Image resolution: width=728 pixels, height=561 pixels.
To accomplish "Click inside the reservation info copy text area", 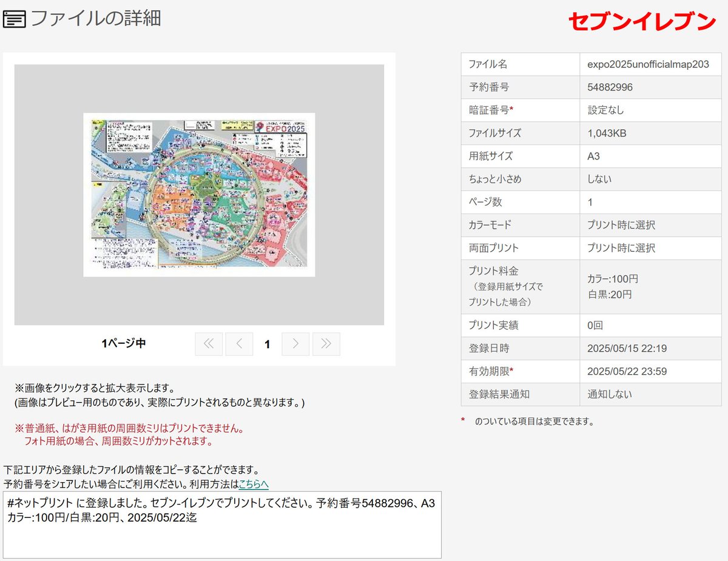I will 222,525.
